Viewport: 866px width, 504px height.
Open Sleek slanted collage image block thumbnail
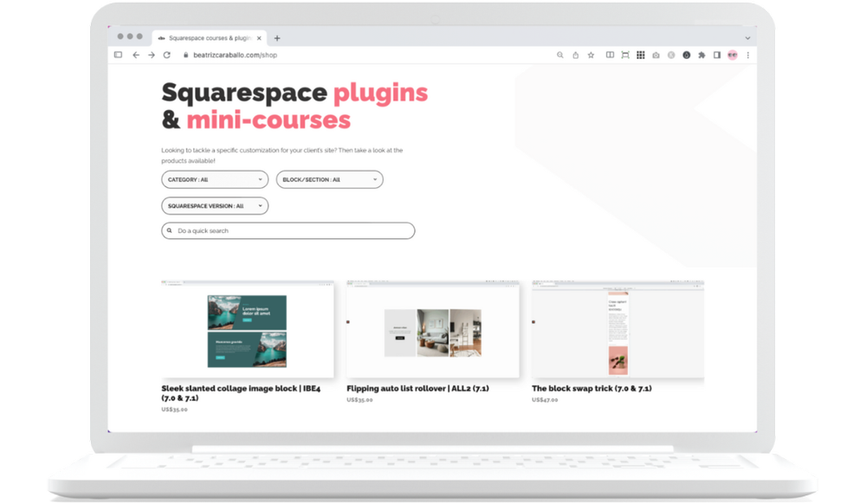coord(248,330)
